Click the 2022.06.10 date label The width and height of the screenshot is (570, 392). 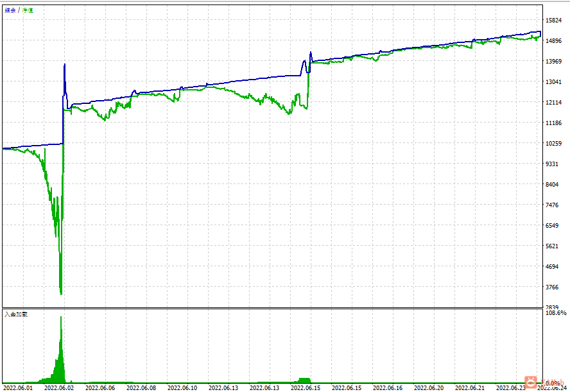(182, 388)
